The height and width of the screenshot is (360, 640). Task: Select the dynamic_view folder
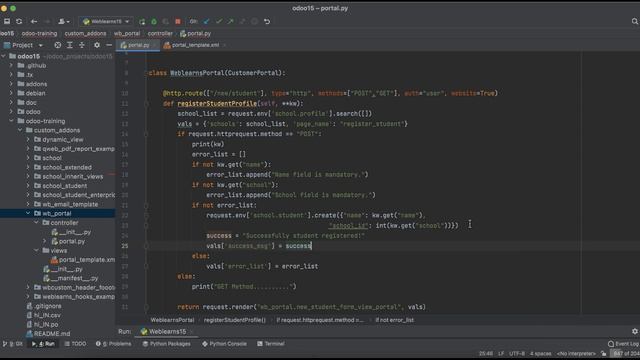pos(62,139)
